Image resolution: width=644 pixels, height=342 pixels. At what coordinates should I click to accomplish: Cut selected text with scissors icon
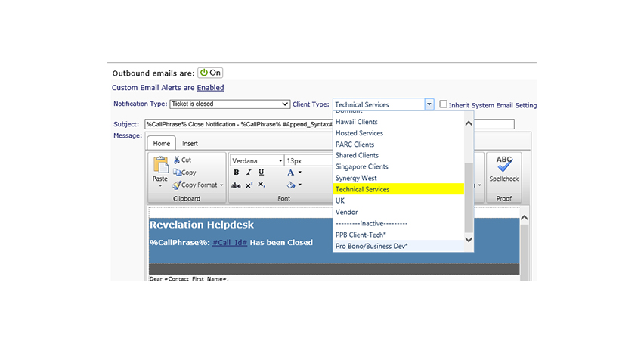(x=182, y=160)
